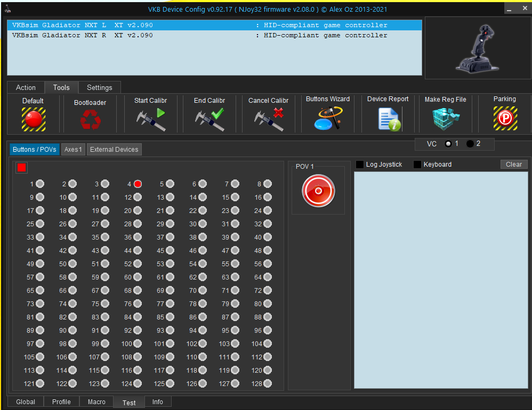
Task: Switch to the Settings tab
Action: click(x=99, y=87)
